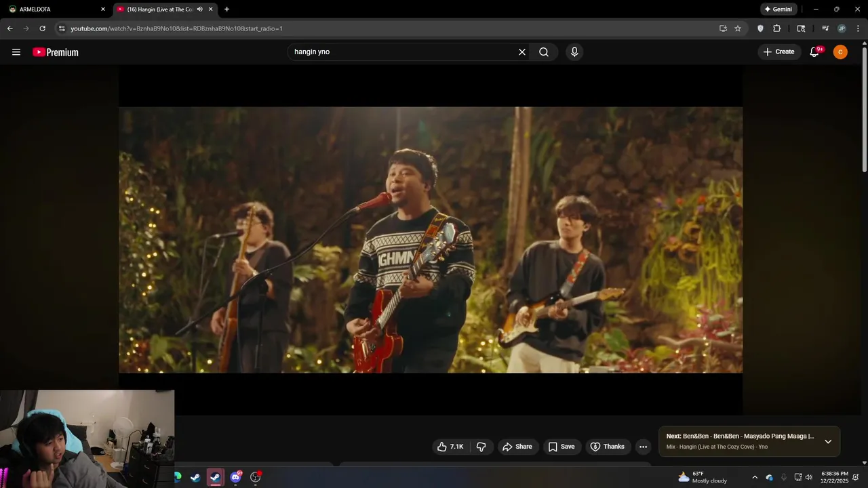Click the Thanks button

(608, 447)
